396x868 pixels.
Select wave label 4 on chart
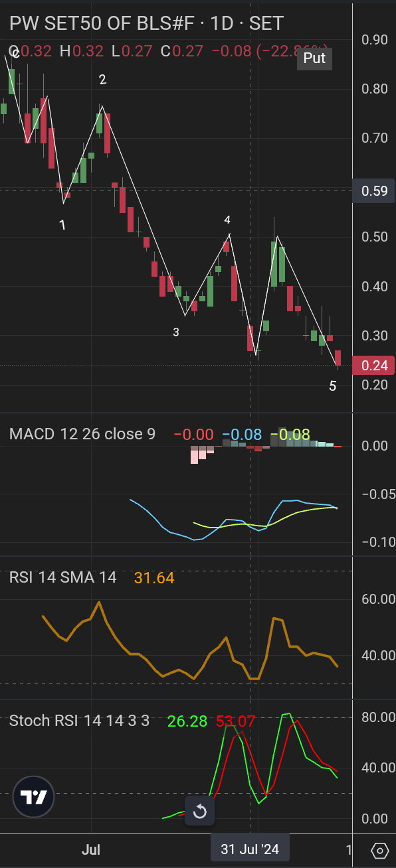tap(227, 220)
